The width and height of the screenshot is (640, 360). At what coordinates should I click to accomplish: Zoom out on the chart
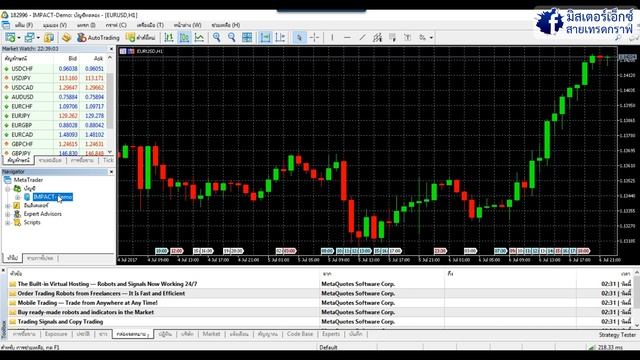pyautogui.click(x=231, y=38)
